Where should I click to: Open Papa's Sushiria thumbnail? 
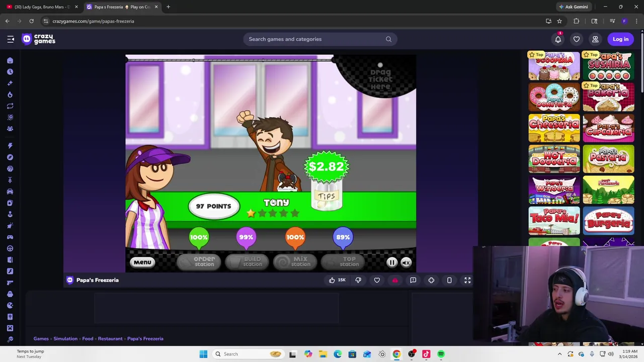tap(608, 66)
